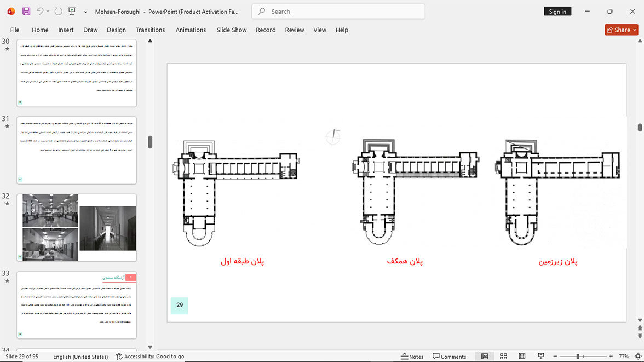Launch Slide Show icon in status bar
The width and height of the screenshot is (644, 362).
[x=541, y=356]
